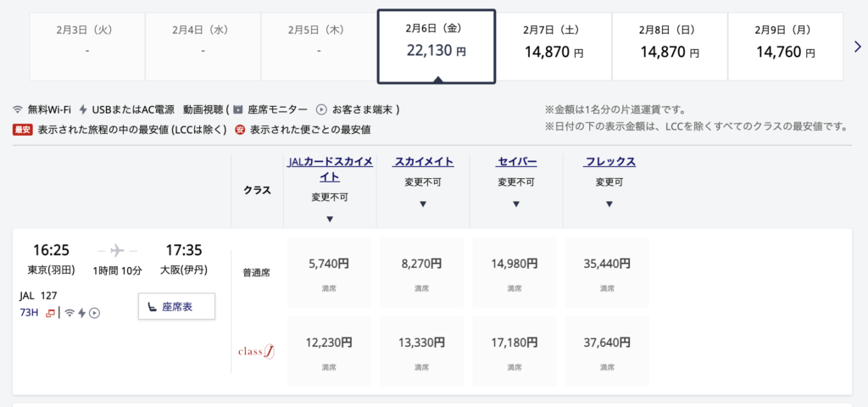Expand the スカイメイト fare details arrow
The image size is (868, 407).
[423, 204]
